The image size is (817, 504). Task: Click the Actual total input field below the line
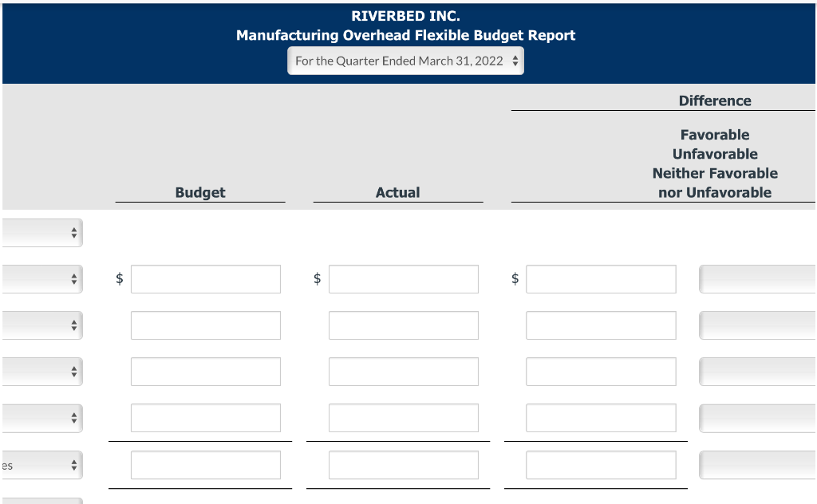click(403, 465)
